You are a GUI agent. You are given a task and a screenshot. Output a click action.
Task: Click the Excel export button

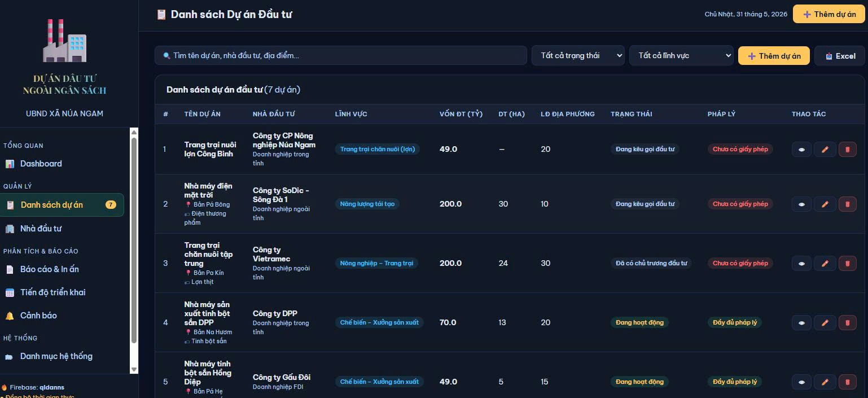click(840, 56)
